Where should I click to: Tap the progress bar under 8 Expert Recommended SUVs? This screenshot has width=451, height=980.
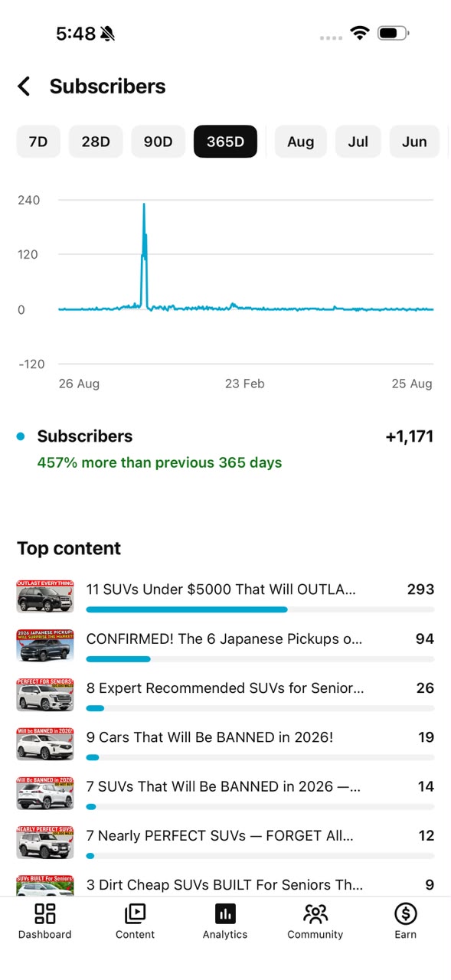[260, 708]
